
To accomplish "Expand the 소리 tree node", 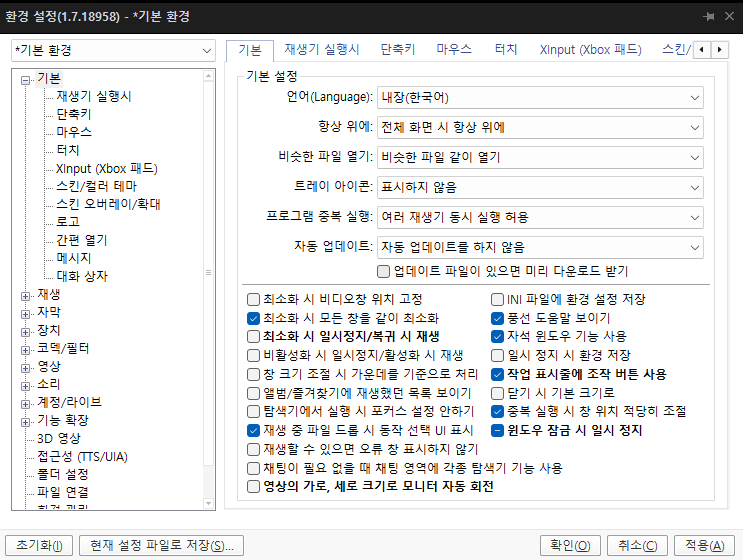I will (25, 386).
